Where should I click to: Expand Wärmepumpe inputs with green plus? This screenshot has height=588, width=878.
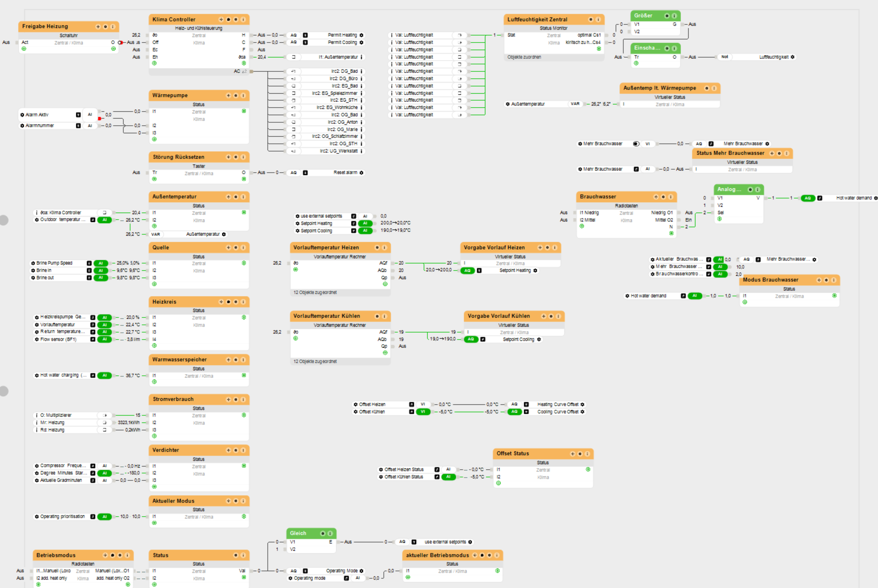click(x=154, y=140)
